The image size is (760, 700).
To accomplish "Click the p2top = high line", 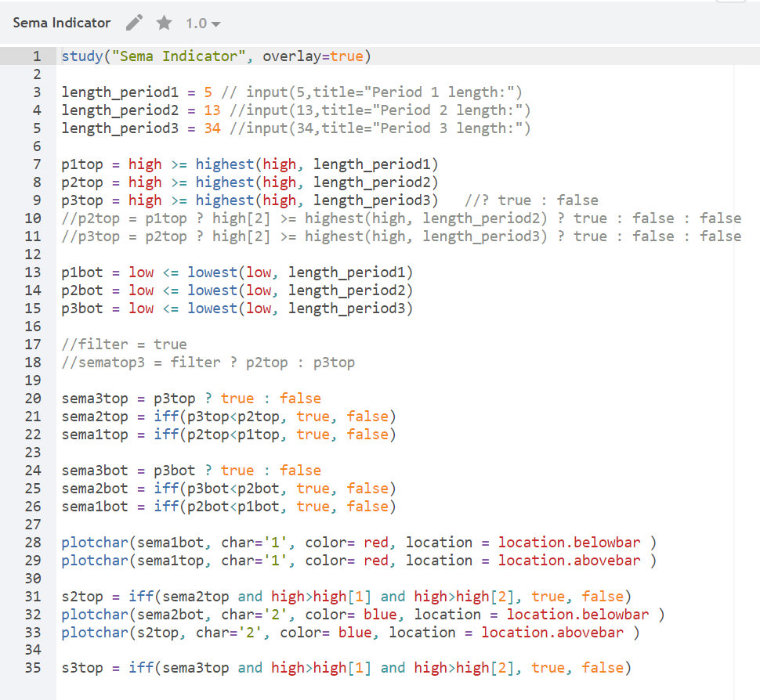I will [250, 182].
